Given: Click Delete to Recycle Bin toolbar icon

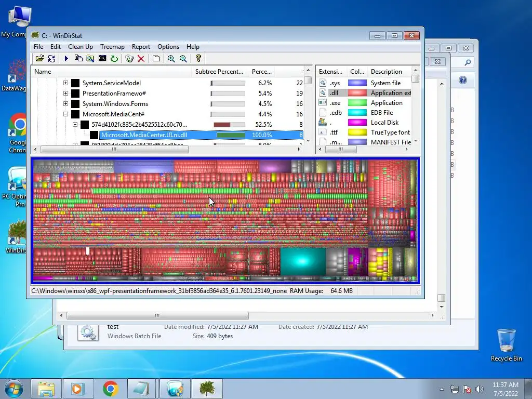Looking at the screenshot, I should [x=129, y=58].
